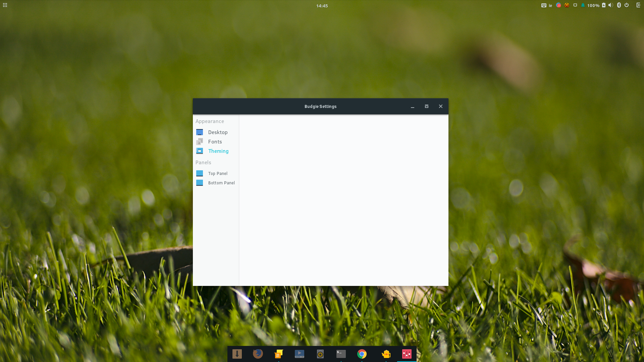Screen dimensions: 644x362
Task: Open the speaker music app in dock
Action: pos(320,354)
